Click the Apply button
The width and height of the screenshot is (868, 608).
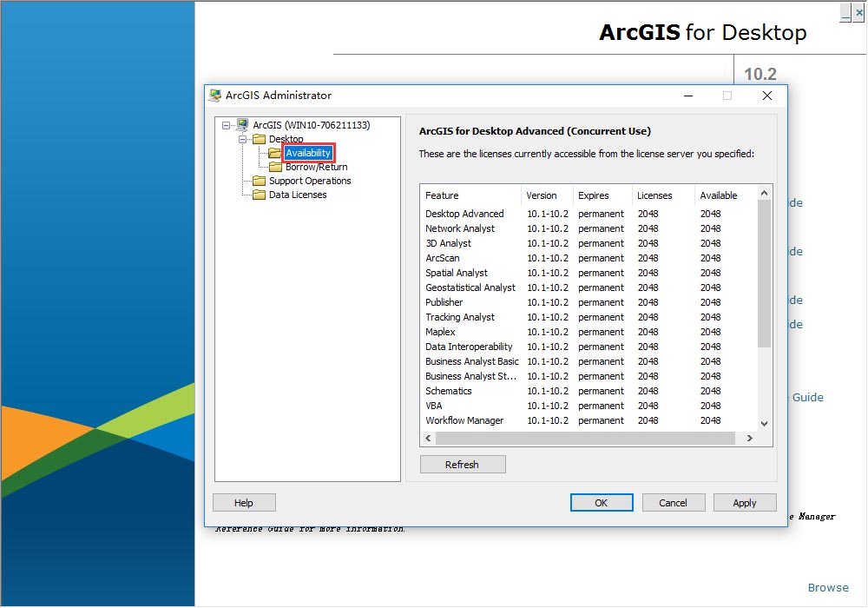click(x=744, y=502)
